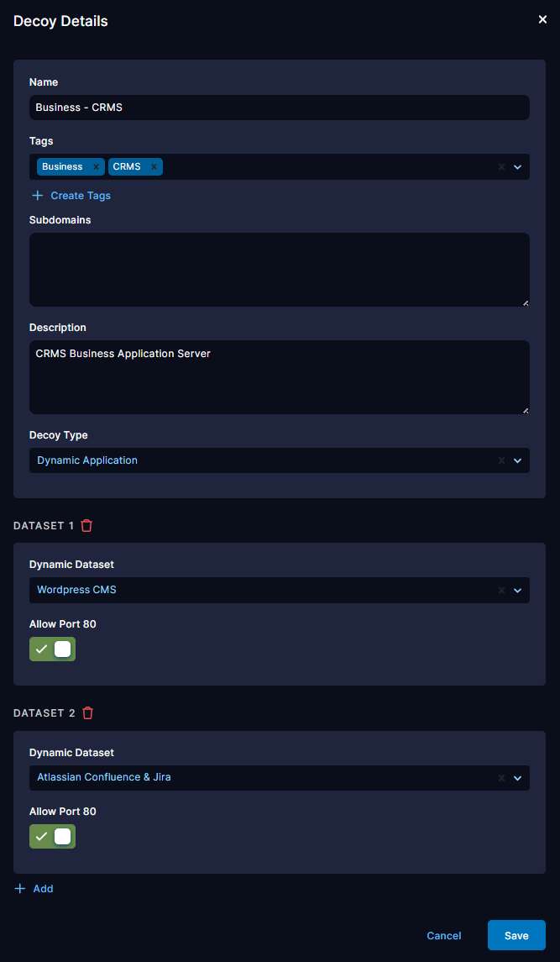Open the Dynamic Dataset dropdown for Dataset 2
The width and height of the screenshot is (560, 962).
tap(518, 778)
